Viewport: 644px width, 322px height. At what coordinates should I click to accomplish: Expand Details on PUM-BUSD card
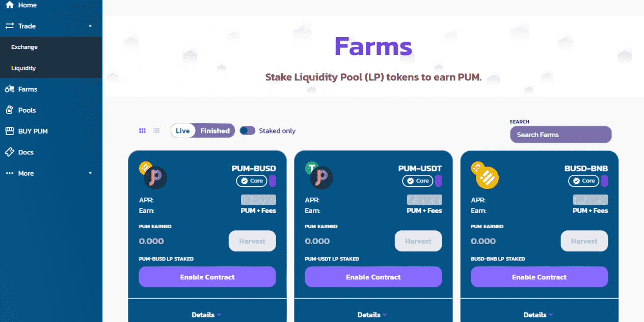(207, 315)
